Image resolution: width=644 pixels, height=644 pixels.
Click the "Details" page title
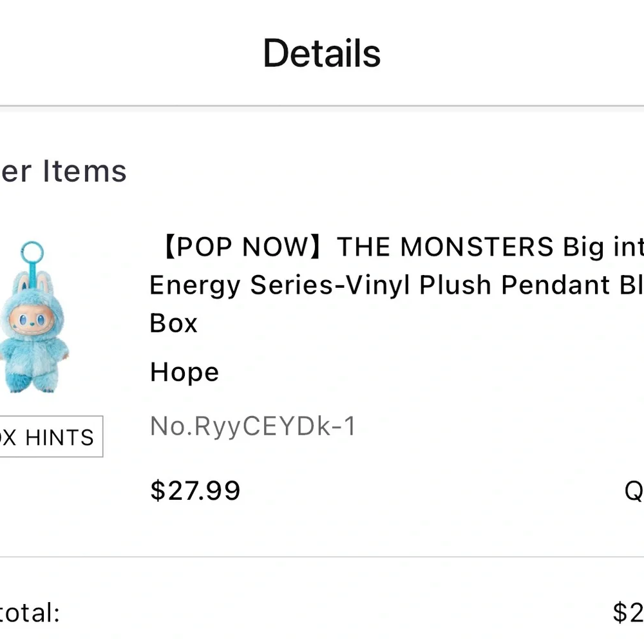pos(321,53)
